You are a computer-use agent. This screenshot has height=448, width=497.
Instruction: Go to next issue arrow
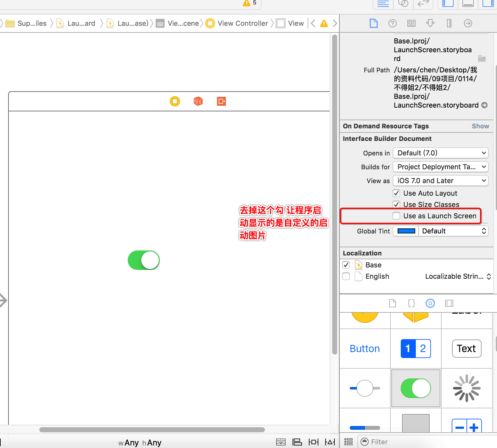click(335, 23)
